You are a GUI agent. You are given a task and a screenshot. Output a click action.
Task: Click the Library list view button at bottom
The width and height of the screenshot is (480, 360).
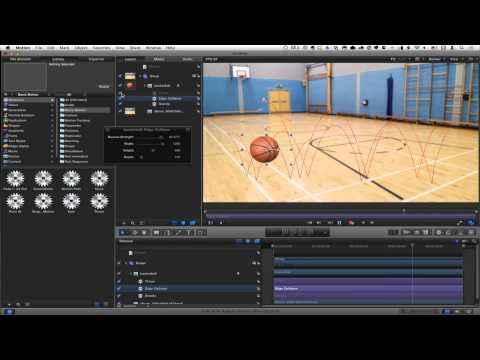click(106, 304)
